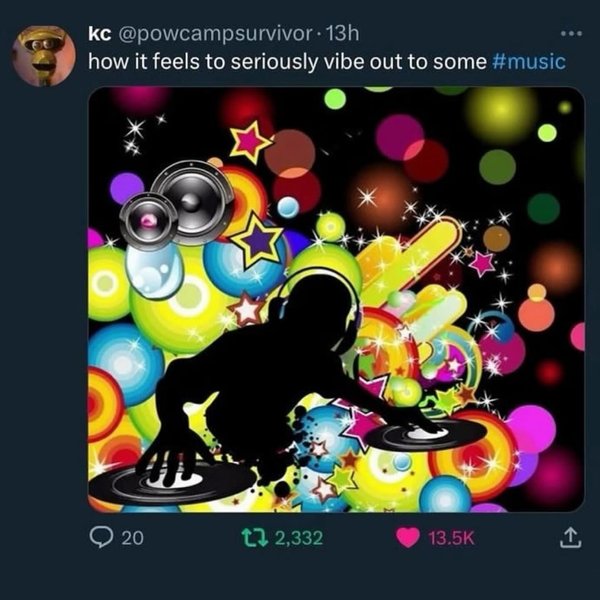Click the tweet text about vibing out
The height and width of the screenshot is (600, 600).
[x=288, y=61]
